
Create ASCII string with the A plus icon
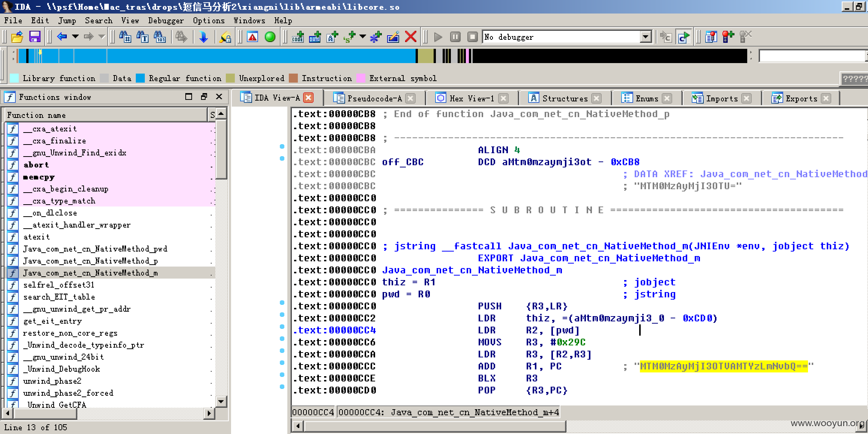[x=332, y=37]
